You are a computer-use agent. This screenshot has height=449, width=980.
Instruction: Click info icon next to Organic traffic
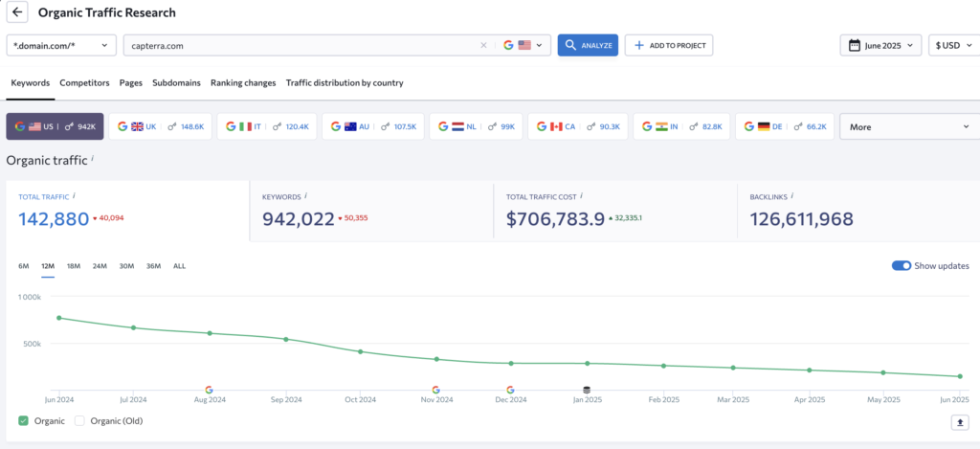93,159
